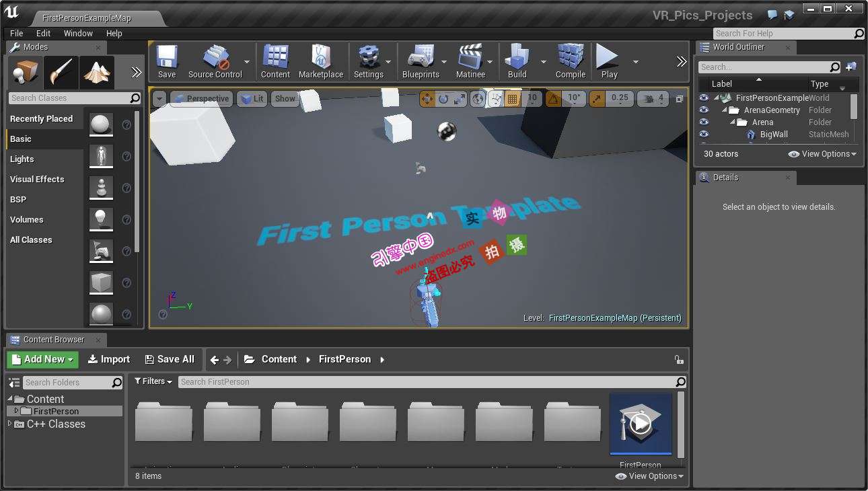Screen dimensions: 868x491
Task: Open the rotation snap 10° dropdown
Action: click(573, 98)
